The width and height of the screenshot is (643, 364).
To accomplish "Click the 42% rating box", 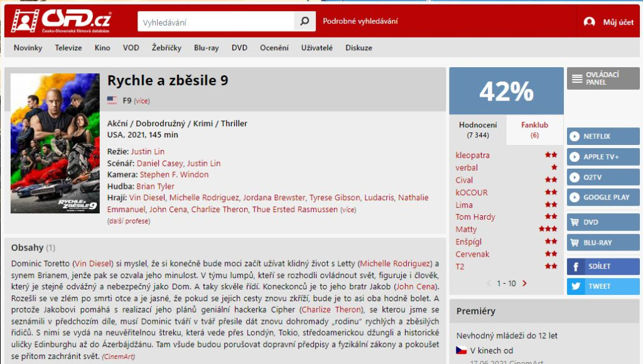I will pos(507,91).
